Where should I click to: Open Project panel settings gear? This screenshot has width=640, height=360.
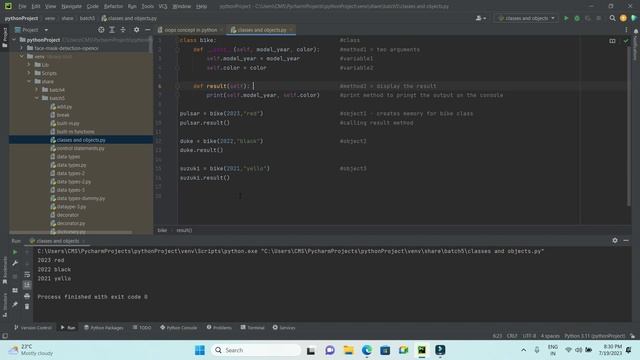(136, 30)
